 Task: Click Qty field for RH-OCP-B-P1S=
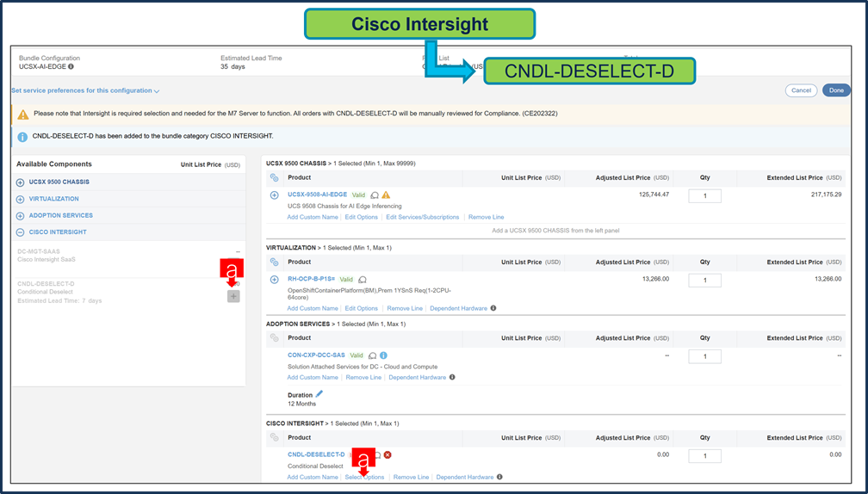tap(704, 281)
